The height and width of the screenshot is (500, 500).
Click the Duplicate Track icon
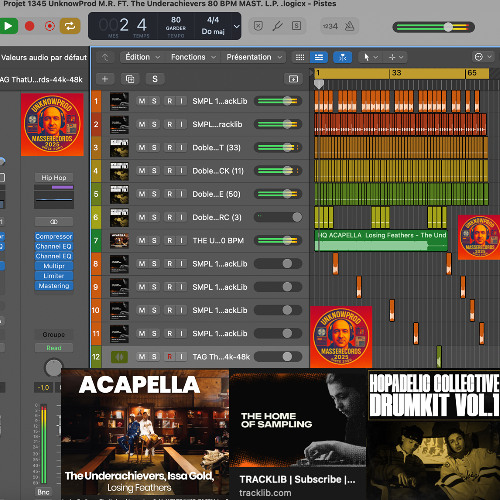130,79
